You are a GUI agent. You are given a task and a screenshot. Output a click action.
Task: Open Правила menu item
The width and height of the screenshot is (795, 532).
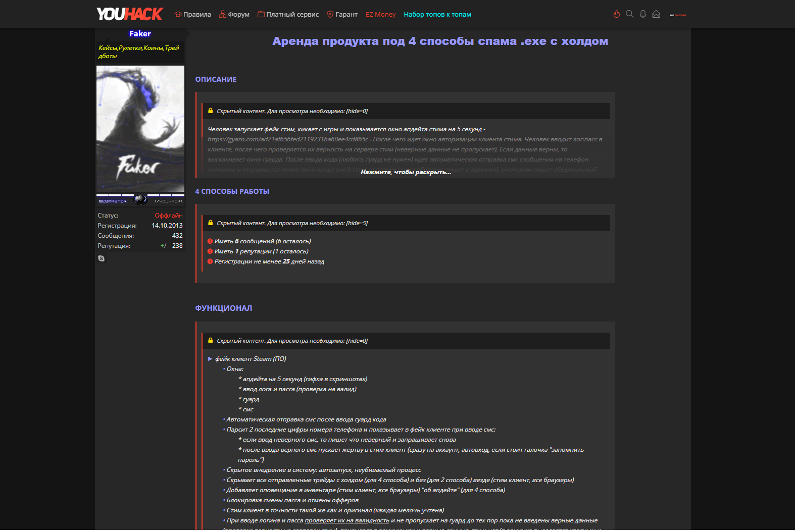click(x=193, y=15)
